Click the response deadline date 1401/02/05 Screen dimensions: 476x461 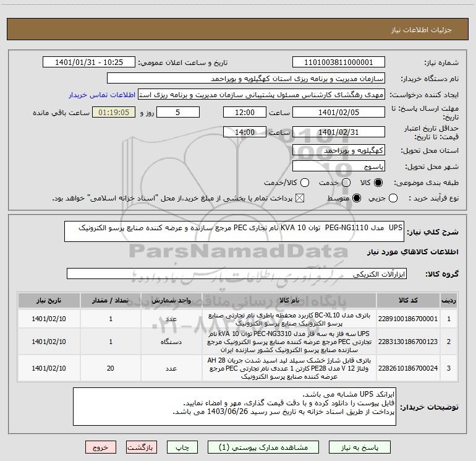click(339, 113)
